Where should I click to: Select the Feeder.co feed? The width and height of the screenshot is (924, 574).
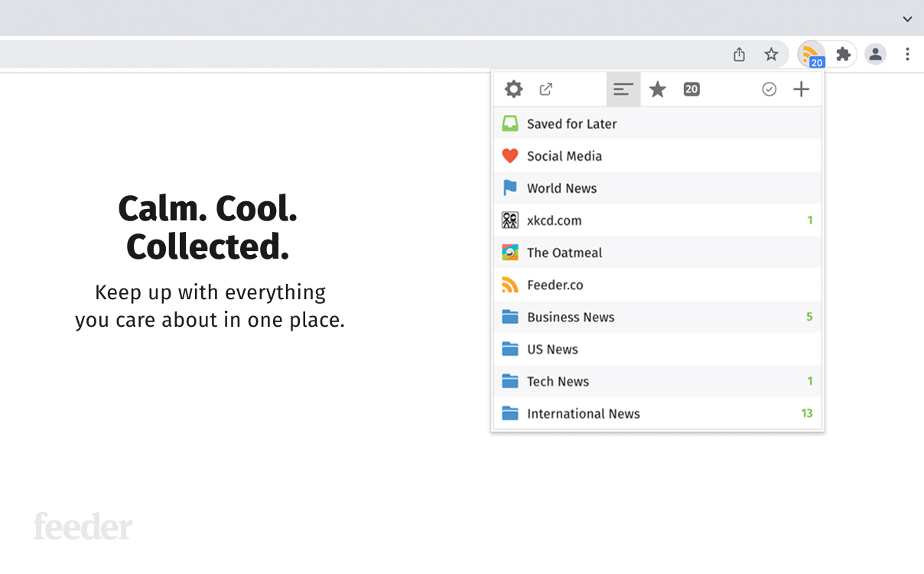click(x=553, y=284)
